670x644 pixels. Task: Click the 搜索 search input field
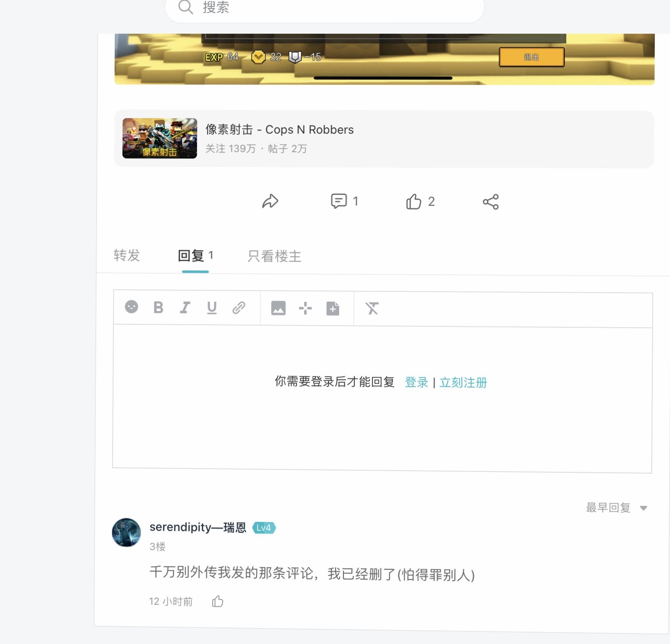click(x=329, y=8)
